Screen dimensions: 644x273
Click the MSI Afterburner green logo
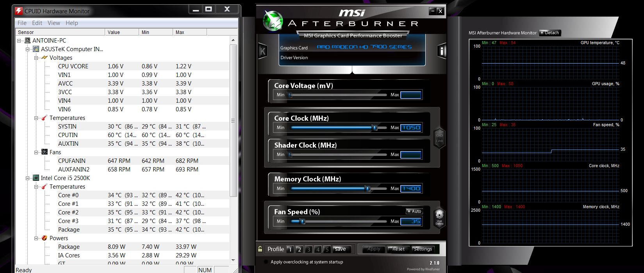point(273,21)
